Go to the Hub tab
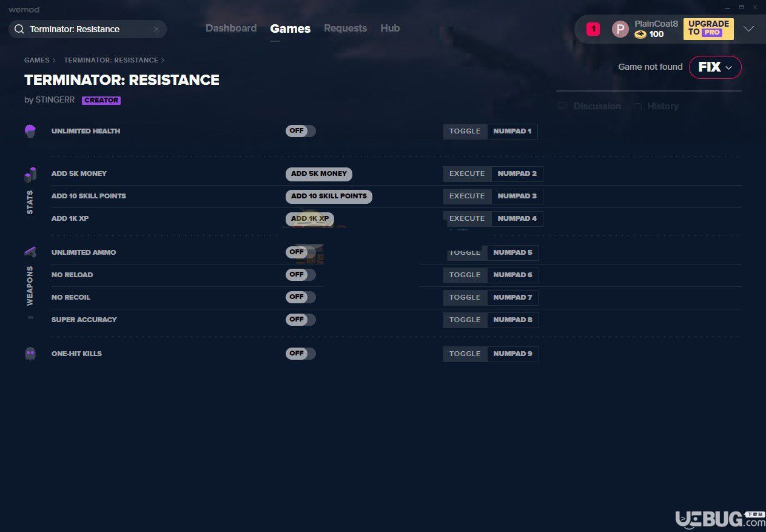766x532 pixels. [x=390, y=29]
